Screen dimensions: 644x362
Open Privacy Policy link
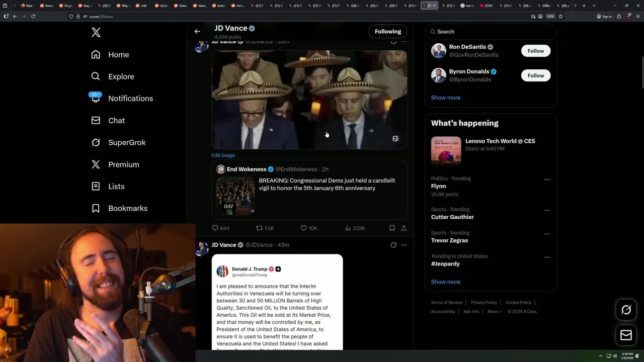tap(484, 303)
